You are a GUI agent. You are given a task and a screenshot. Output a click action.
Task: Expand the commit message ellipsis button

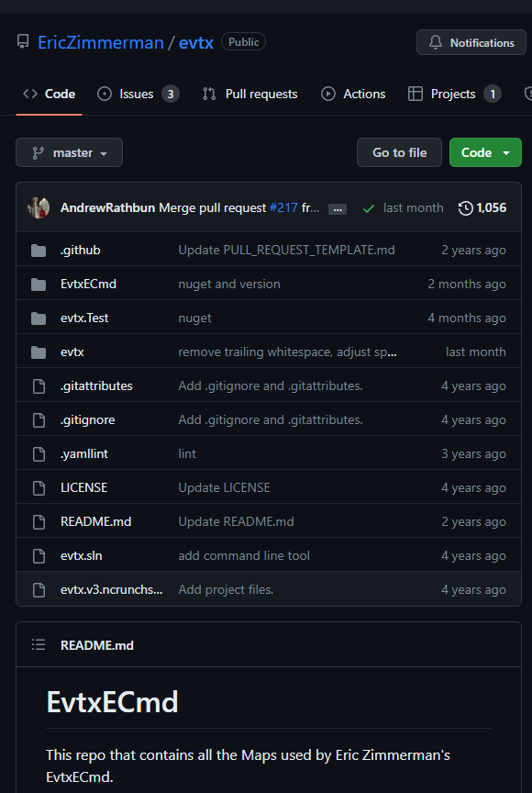click(338, 209)
